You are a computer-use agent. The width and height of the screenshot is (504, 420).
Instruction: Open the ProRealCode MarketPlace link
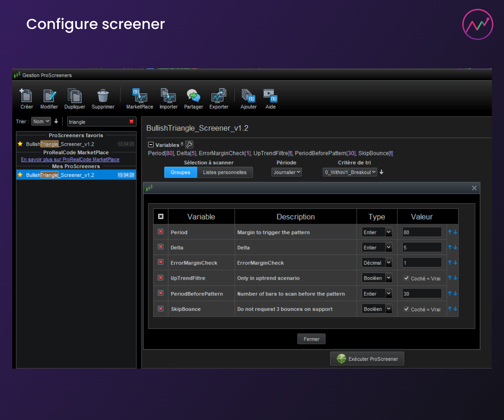pos(70,160)
